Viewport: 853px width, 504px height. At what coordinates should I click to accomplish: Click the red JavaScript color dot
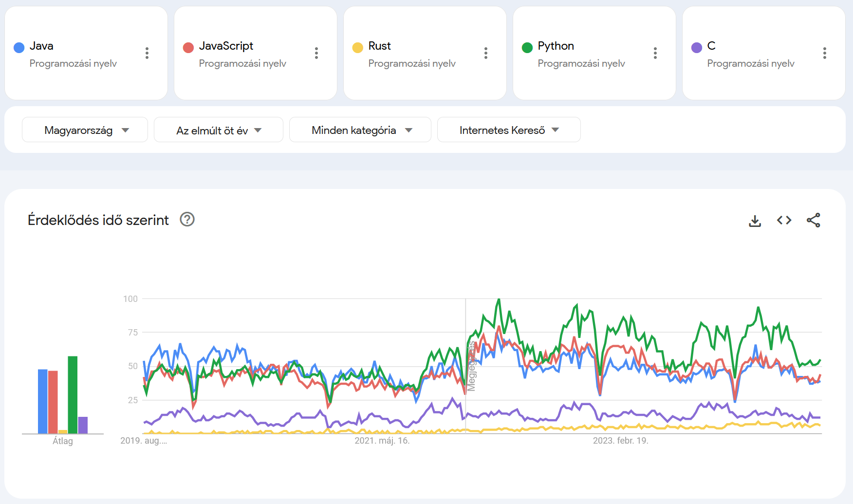coord(188,48)
